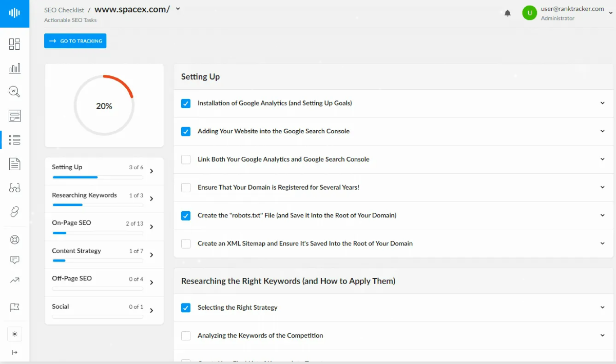Image resolution: width=616 pixels, height=364 pixels.
Task: Click Create an XML Sitemap task title
Action: click(x=305, y=244)
